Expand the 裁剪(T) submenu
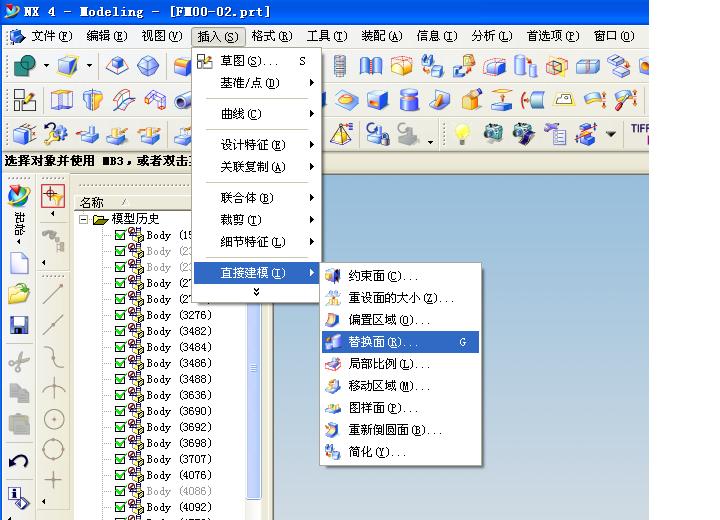Viewport: 720px width, 520px height. pos(256,220)
